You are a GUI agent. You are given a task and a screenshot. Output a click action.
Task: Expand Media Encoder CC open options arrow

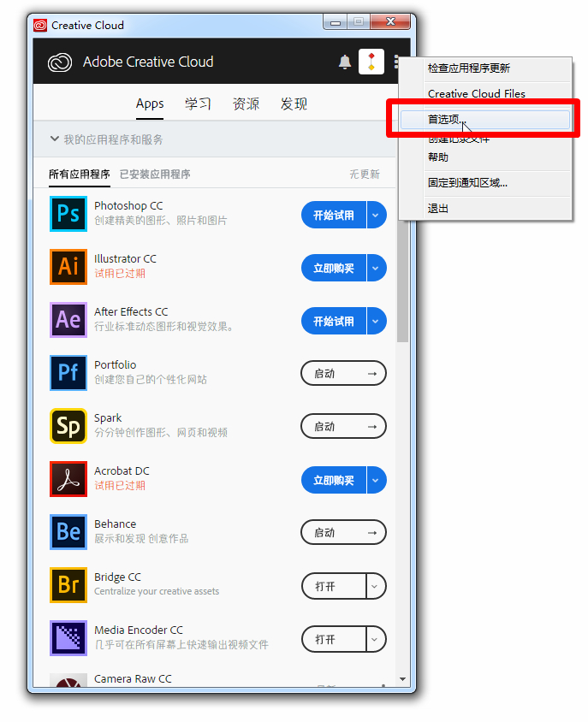tap(376, 639)
